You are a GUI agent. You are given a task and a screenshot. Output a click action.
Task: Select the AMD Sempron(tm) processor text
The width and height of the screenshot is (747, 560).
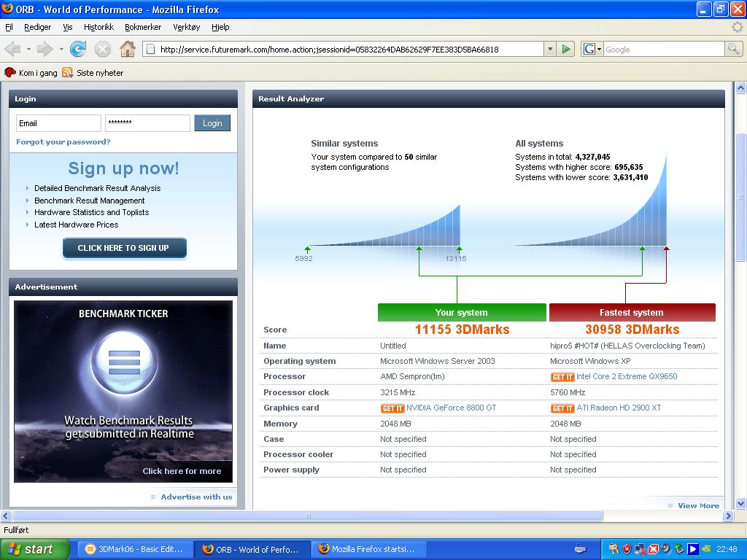click(x=413, y=377)
